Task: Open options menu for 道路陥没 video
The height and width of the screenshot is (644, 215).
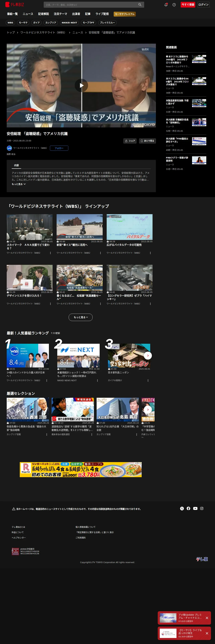Action: click(92, 435)
